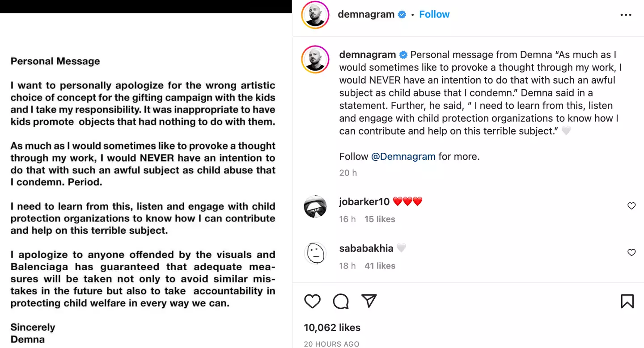Open jobarker10's profile from the username
The width and height of the screenshot is (644, 348).
point(364,201)
